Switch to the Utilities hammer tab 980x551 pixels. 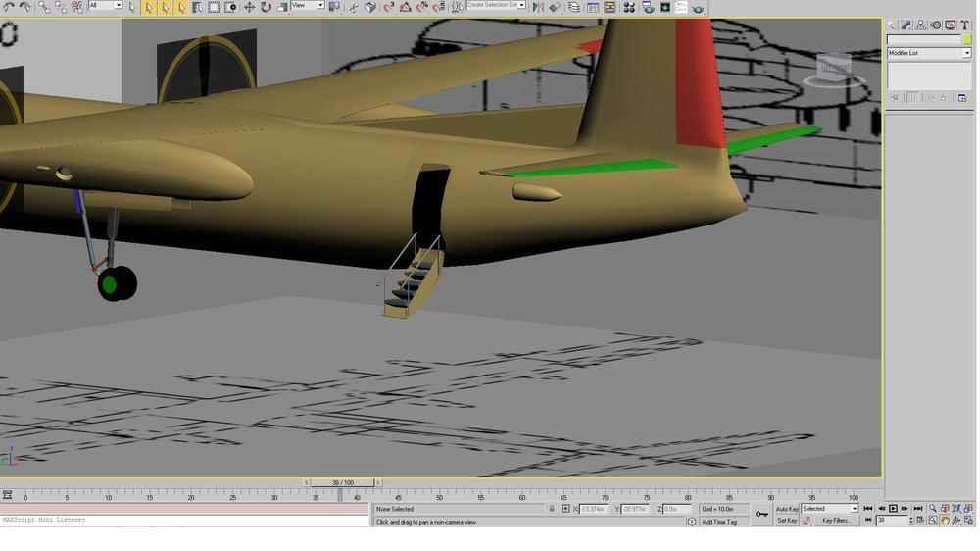(x=965, y=25)
